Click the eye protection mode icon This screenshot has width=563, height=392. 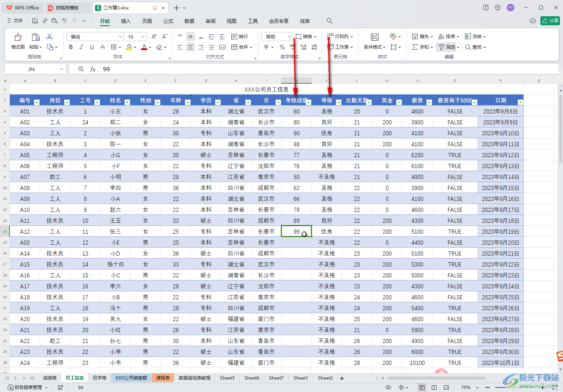pyautogui.click(x=388, y=387)
